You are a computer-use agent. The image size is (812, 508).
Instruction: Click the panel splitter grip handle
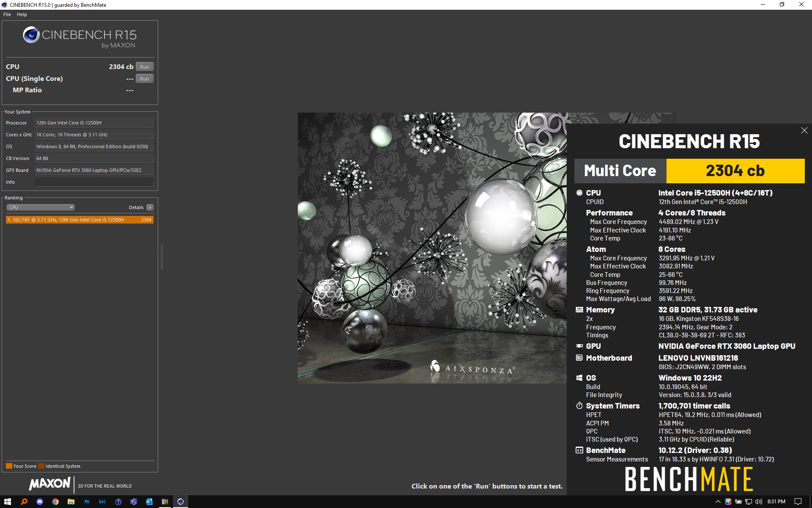click(162, 257)
